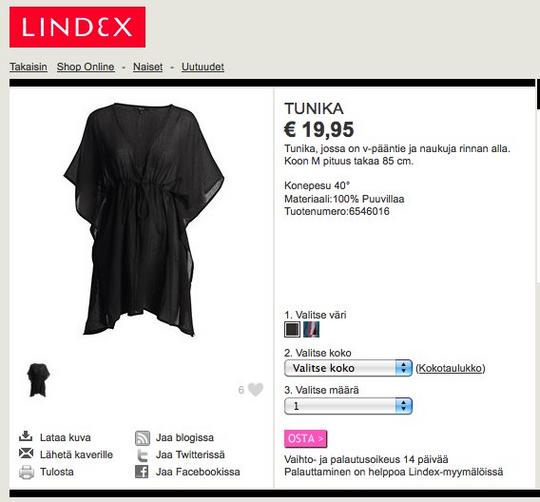Click the RSS blog share icon
This screenshot has height=502, width=540.
click(142, 438)
